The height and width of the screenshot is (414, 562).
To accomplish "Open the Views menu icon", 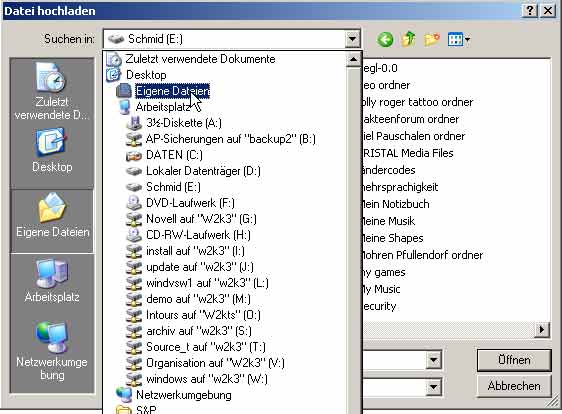I will [459, 39].
